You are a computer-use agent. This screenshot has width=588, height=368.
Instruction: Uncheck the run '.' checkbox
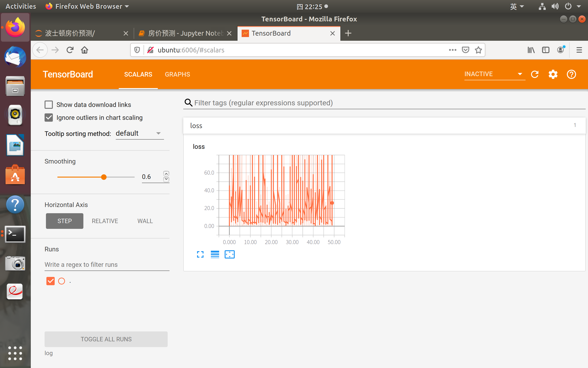50,281
